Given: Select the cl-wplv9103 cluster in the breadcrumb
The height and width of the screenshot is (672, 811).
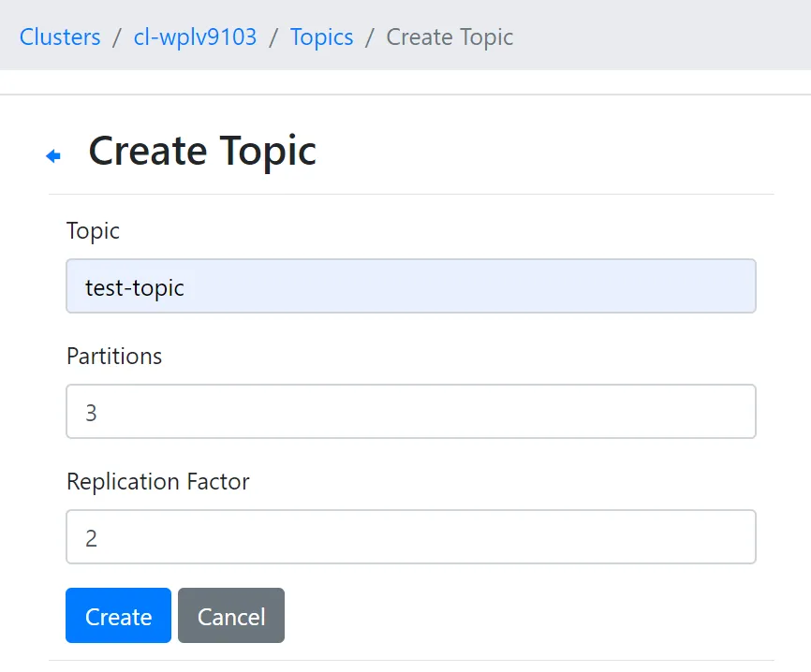Looking at the screenshot, I should [194, 37].
